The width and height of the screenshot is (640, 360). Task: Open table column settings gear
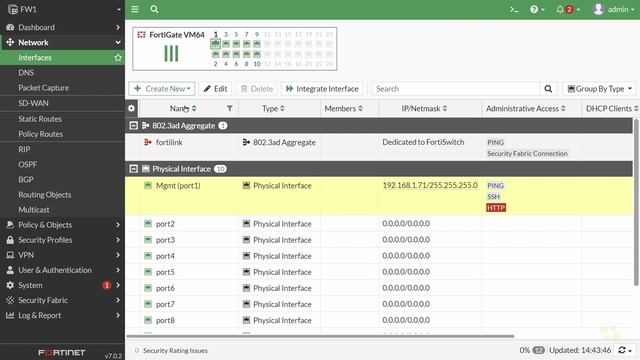pyautogui.click(x=131, y=109)
